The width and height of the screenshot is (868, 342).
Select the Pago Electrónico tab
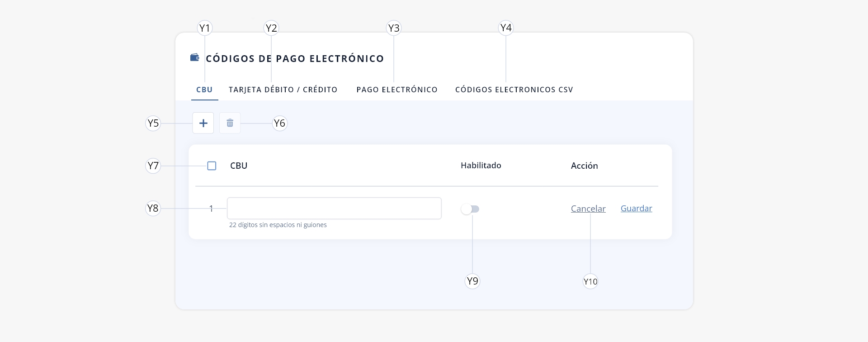click(397, 90)
